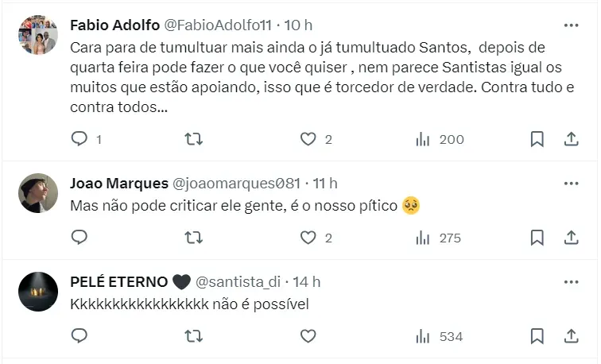This screenshot has height=364, width=601.
Task: Repost Joao Marques' tweet
Action: pos(193,238)
